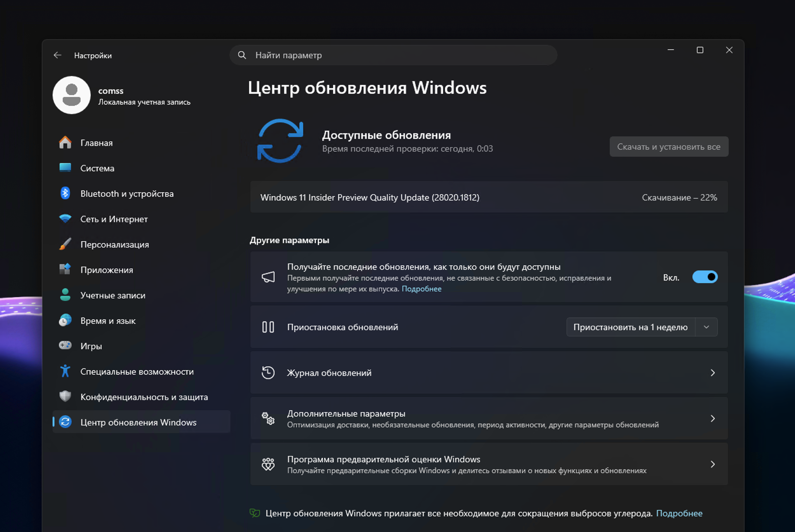This screenshot has height=532, width=795.
Task: Click the Personalization brush icon
Action: pos(66,244)
